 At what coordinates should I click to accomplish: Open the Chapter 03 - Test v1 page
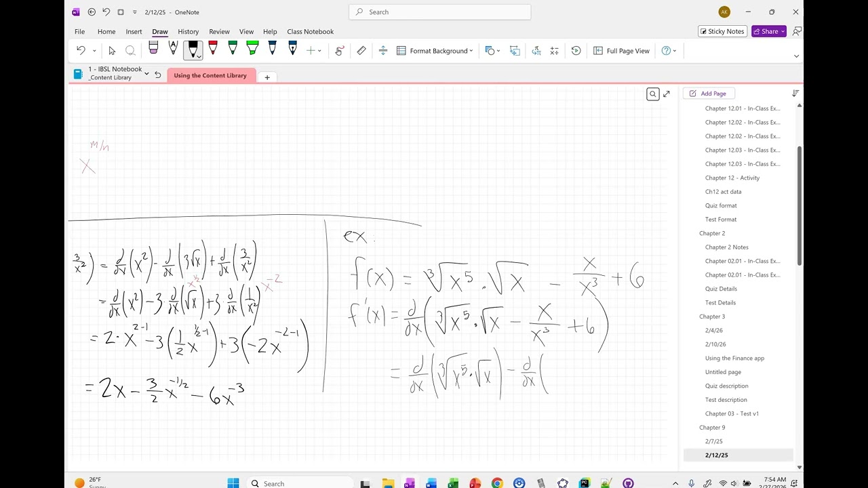[x=732, y=413]
